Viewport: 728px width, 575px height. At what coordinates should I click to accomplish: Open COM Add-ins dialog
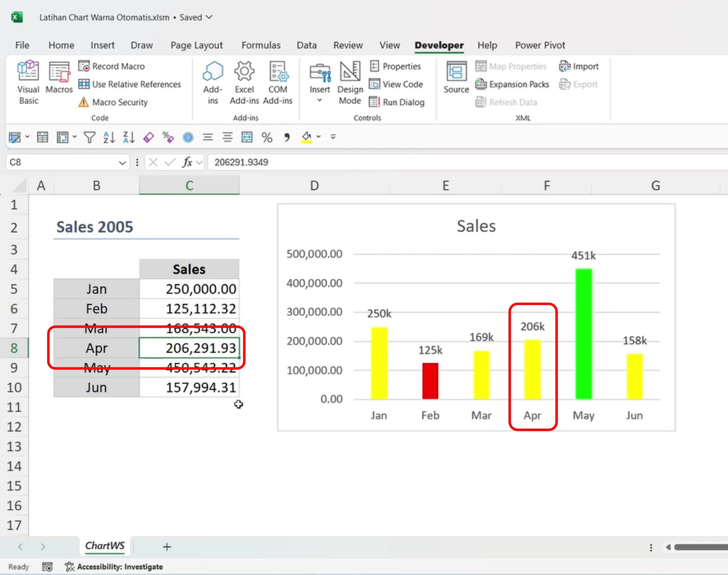(278, 82)
